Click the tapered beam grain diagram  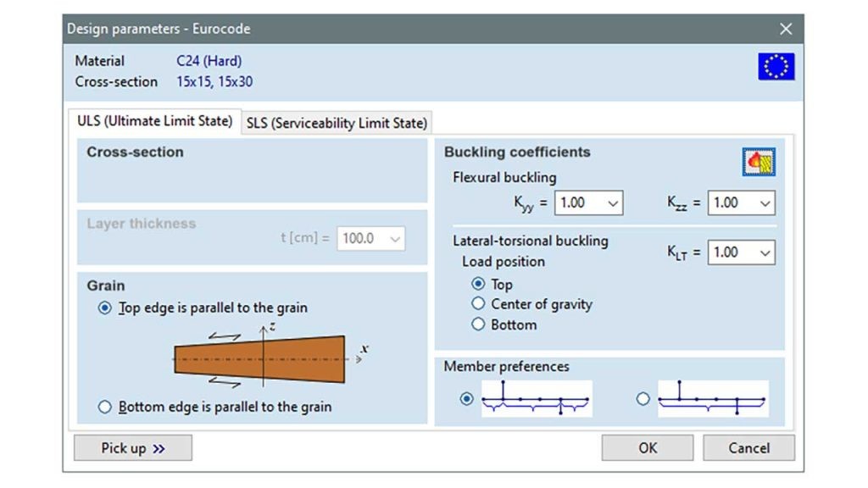click(260, 358)
